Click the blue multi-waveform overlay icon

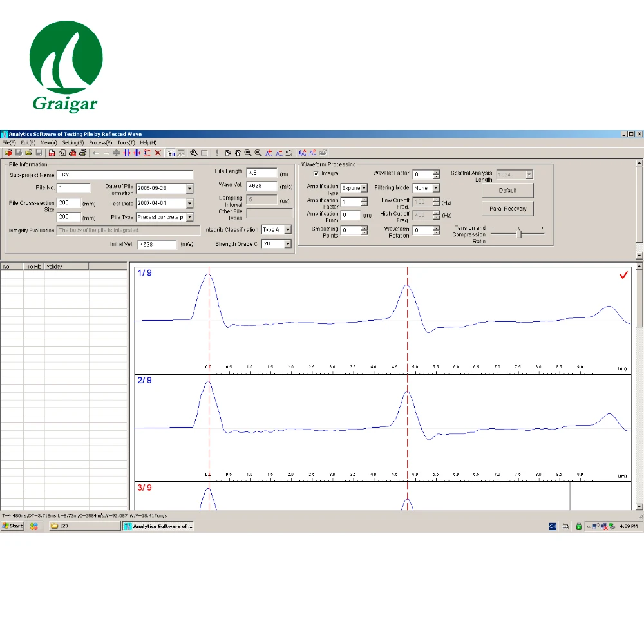tap(302, 153)
